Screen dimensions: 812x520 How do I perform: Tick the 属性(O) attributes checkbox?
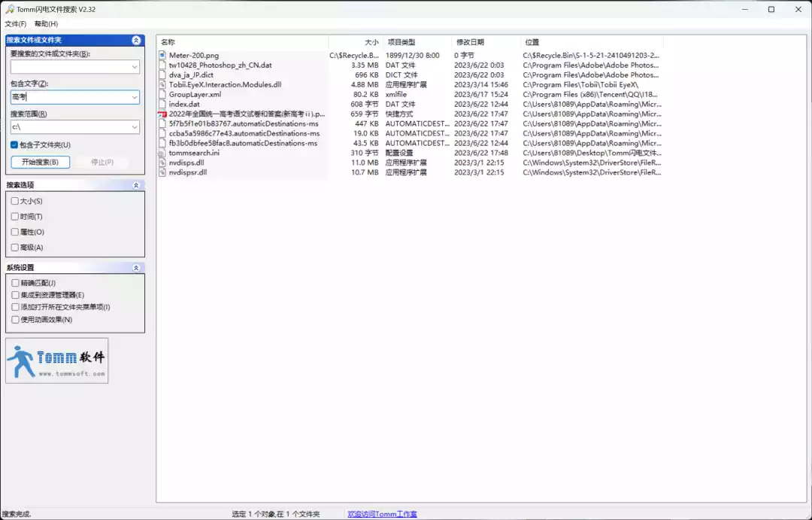pos(14,232)
